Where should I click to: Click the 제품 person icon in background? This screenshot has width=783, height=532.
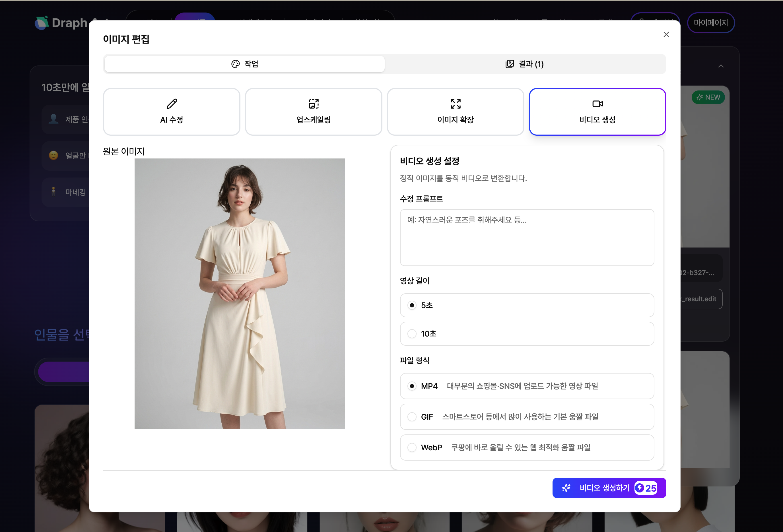pyautogui.click(x=53, y=119)
